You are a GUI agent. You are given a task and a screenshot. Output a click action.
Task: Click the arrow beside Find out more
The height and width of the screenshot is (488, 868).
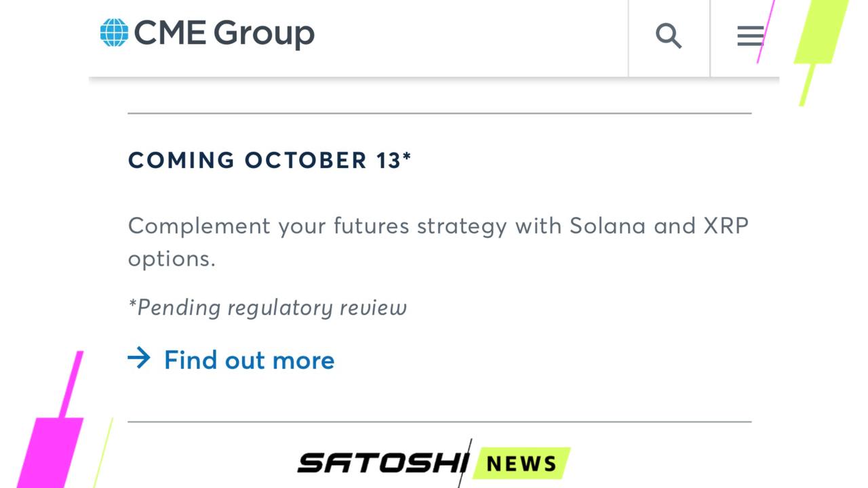tap(139, 358)
